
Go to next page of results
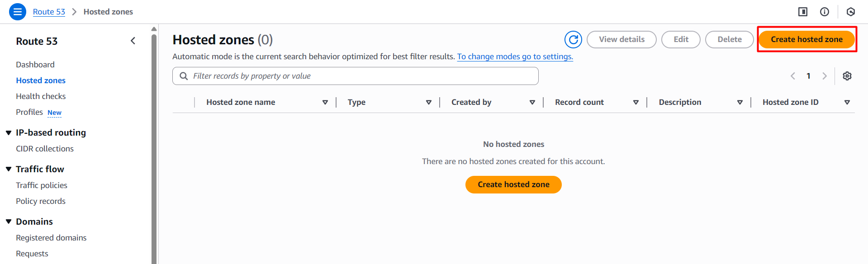point(824,76)
